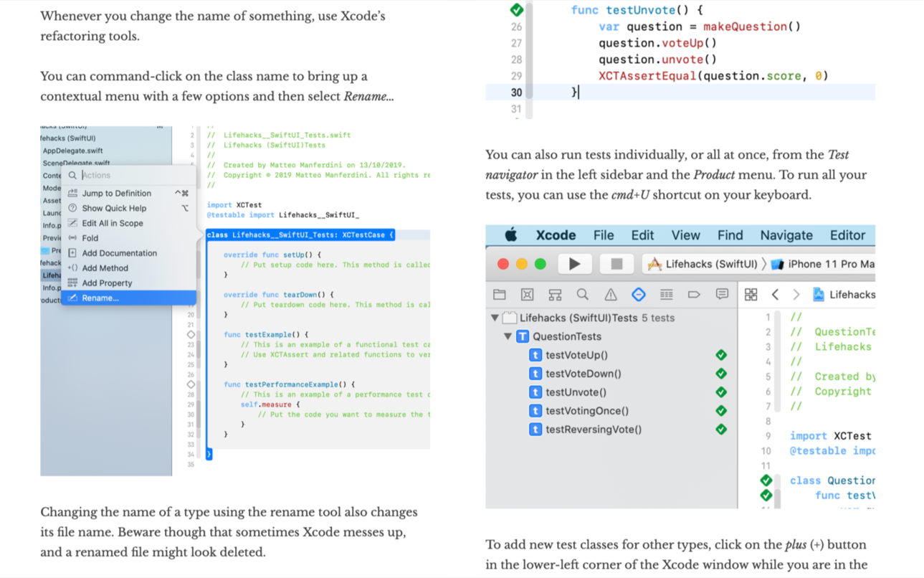Viewport: 924px width, 578px height.
Task: Choose Add Documentation from context menu
Action: tap(129, 253)
